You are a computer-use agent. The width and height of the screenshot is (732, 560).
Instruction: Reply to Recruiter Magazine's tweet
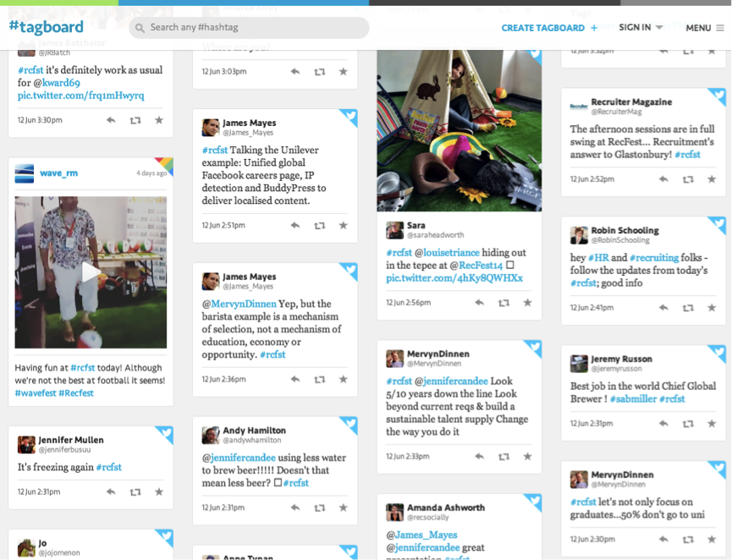(663, 178)
